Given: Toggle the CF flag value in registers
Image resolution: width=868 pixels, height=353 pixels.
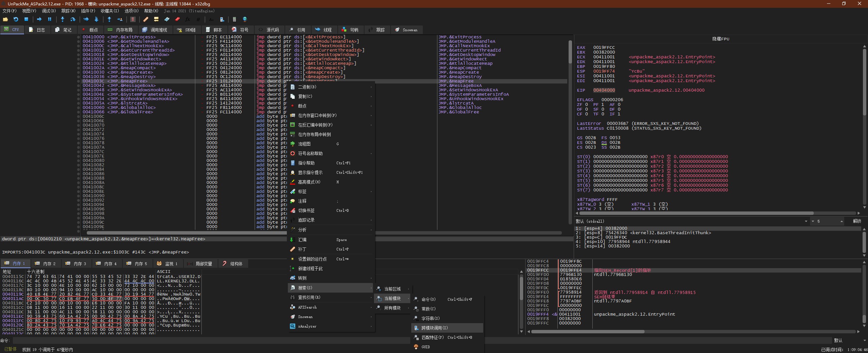Looking at the screenshot, I should [x=587, y=114].
